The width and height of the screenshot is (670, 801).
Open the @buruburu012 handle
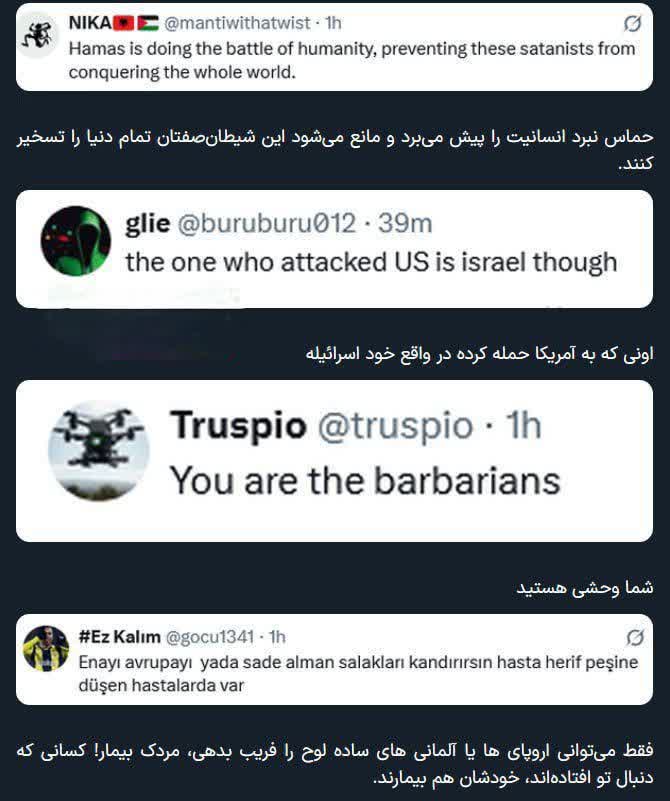point(266,223)
